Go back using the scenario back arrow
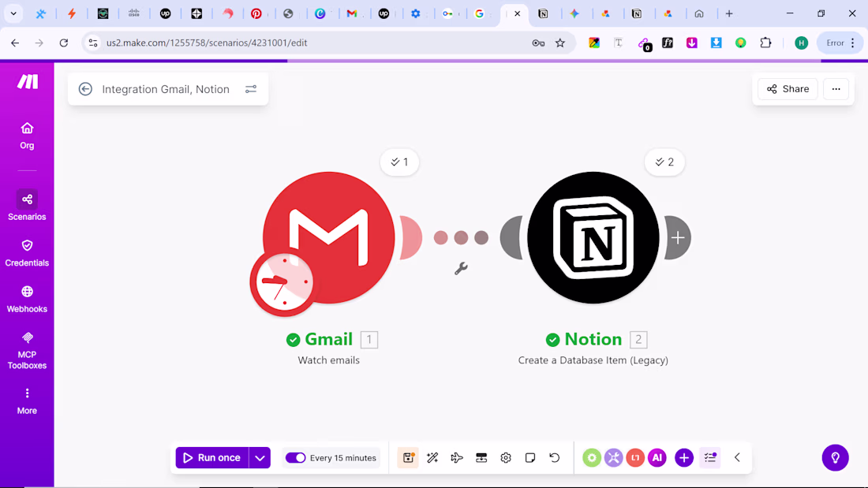868x488 pixels. (x=85, y=89)
